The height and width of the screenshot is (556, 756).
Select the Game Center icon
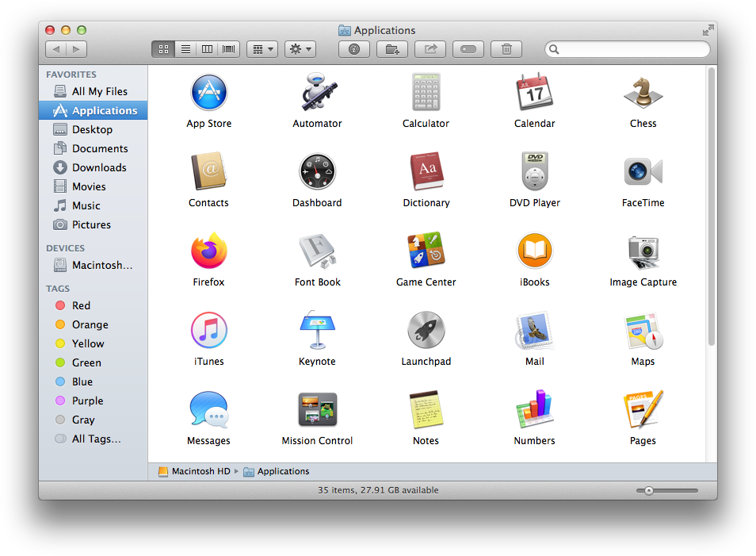click(x=426, y=252)
